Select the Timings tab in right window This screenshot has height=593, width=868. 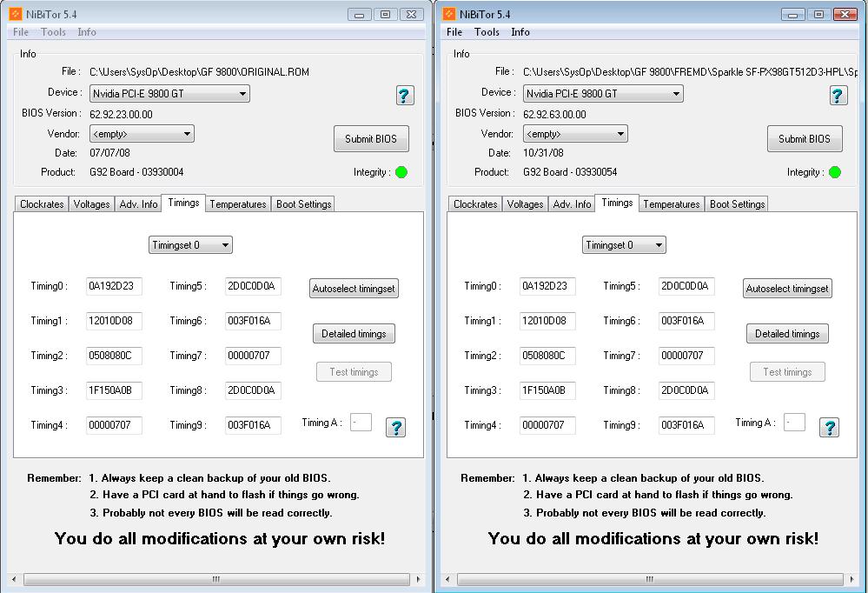coord(617,203)
